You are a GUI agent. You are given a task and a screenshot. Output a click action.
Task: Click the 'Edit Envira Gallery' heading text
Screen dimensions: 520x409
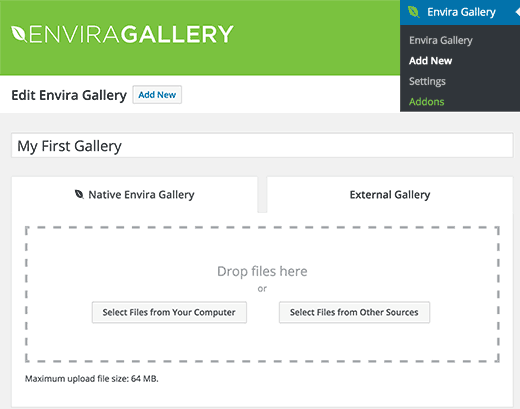tap(69, 95)
